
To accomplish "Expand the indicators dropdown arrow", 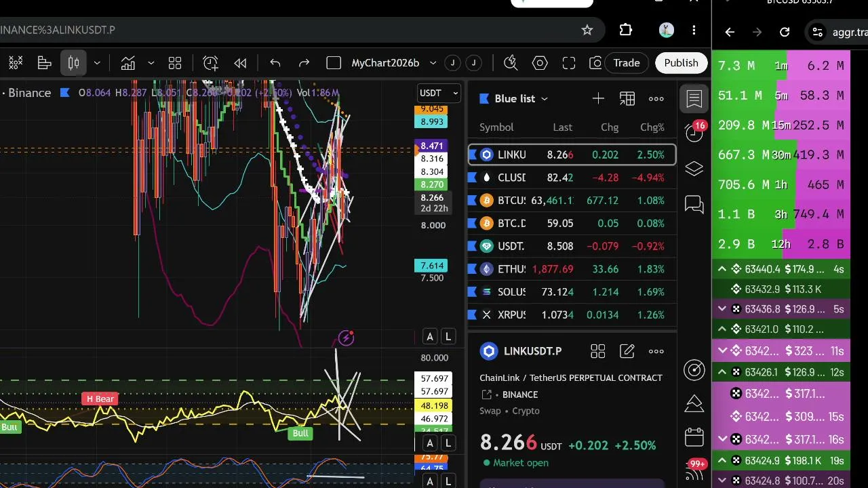I will pos(151,63).
